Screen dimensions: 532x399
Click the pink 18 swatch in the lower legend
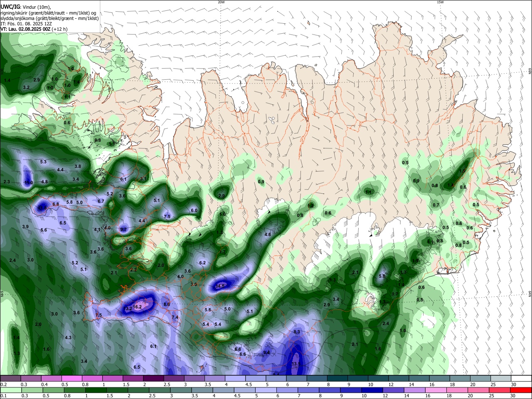tap(457, 390)
